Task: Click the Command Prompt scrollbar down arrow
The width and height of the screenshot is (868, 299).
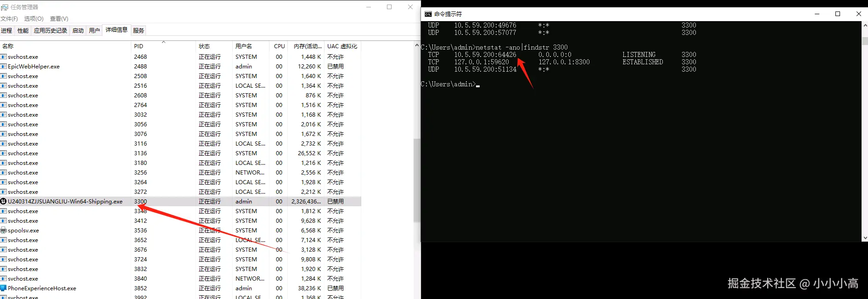Action: [x=865, y=238]
